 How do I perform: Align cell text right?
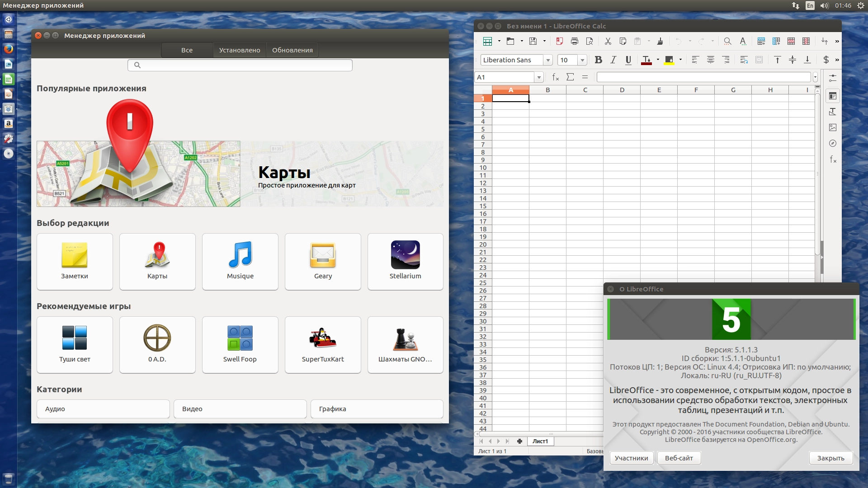tap(726, 60)
